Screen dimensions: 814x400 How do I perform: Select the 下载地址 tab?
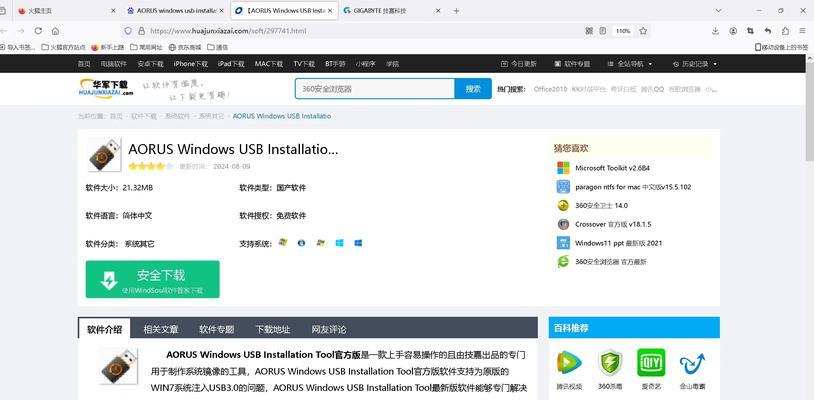click(x=273, y=329)
